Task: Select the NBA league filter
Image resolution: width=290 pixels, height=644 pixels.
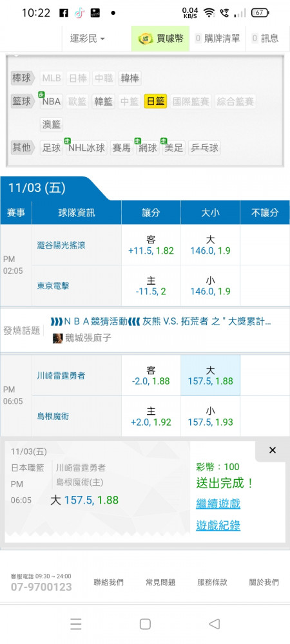Action: 52,102
